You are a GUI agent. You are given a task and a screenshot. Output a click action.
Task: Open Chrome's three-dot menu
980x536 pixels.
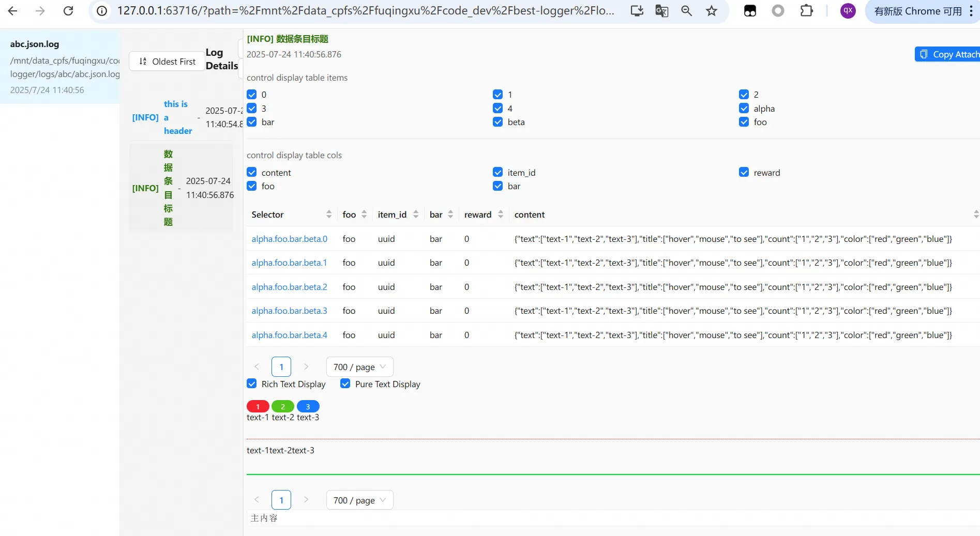click(x=971, y=10)
